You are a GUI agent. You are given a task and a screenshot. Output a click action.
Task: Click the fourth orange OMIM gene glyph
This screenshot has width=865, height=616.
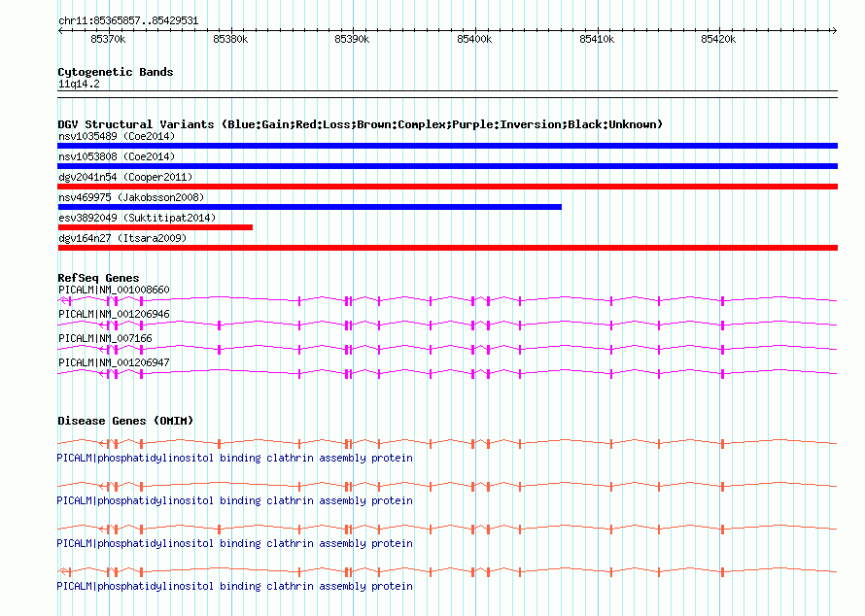[447, 572]
